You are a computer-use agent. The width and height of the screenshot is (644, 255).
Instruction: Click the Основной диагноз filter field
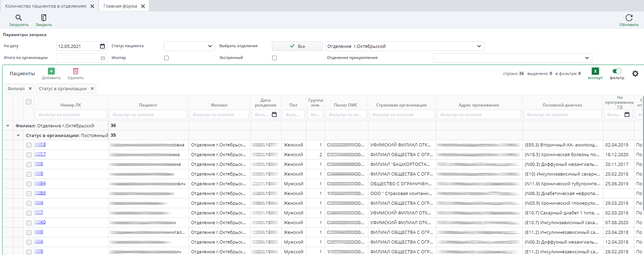tap(563, 114)
